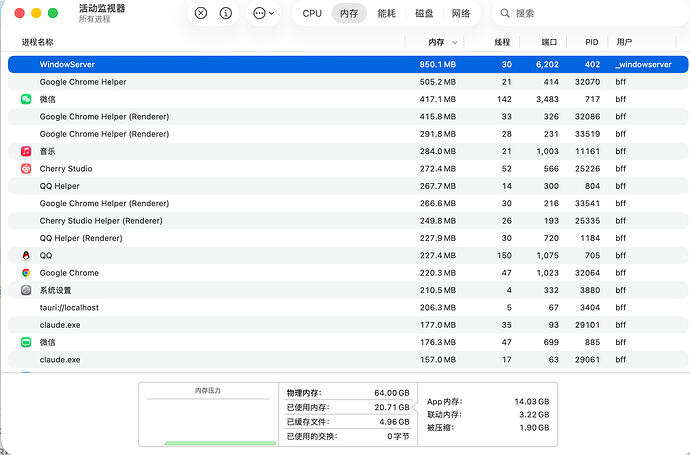Screen dimensions: 690x455
Task: Open process info inspector button
Action: coord(226,13)
